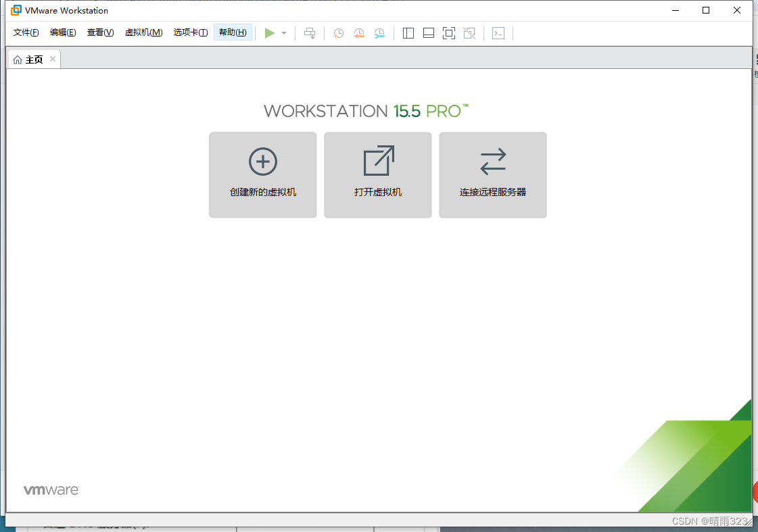This screenshot has width=758, height=532.
Task: Click the 打开虚拟机 tile
Action: (x=378, y=175)
